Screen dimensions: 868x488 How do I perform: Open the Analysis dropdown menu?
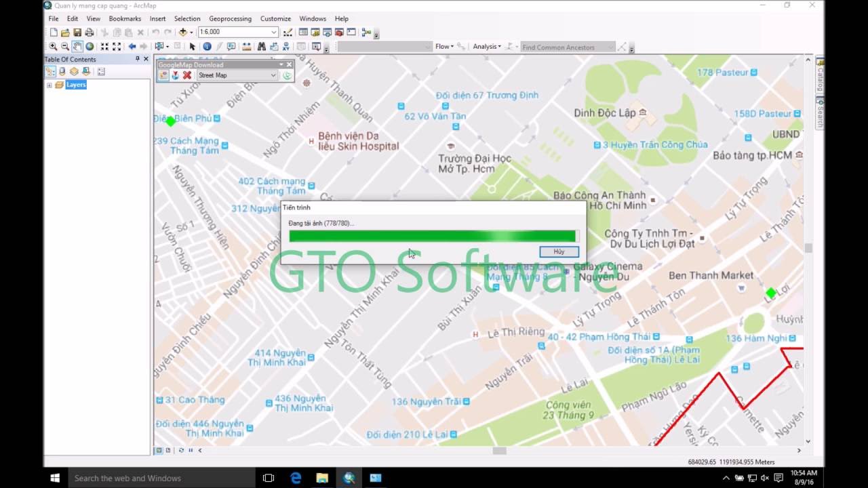coord(487,46)
